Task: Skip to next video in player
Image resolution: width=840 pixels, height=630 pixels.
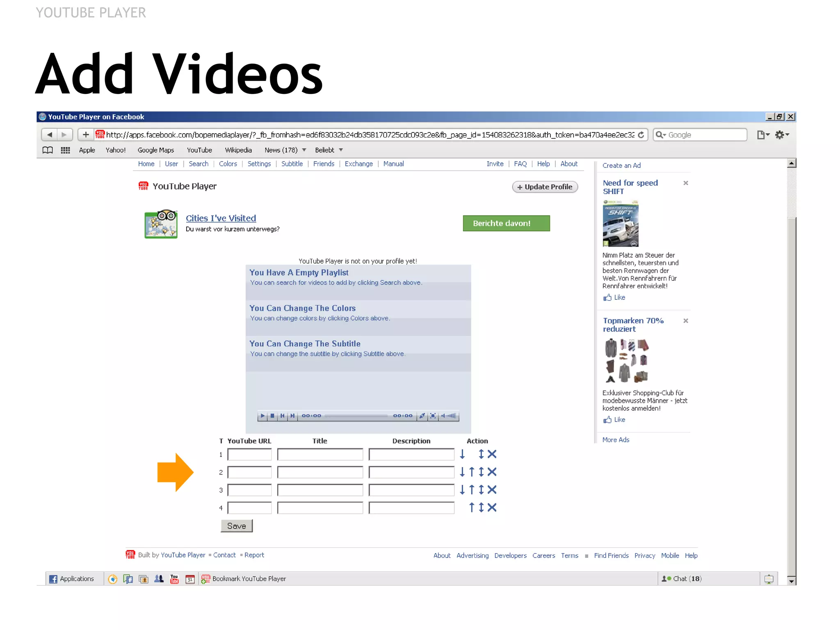Action: point(292,416)
